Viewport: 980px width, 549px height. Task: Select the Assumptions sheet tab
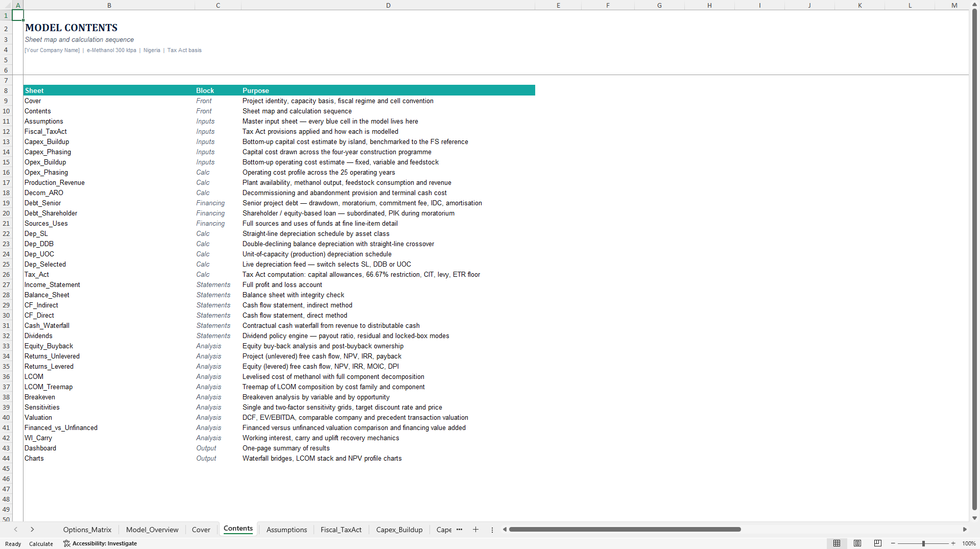click(287, 530)
